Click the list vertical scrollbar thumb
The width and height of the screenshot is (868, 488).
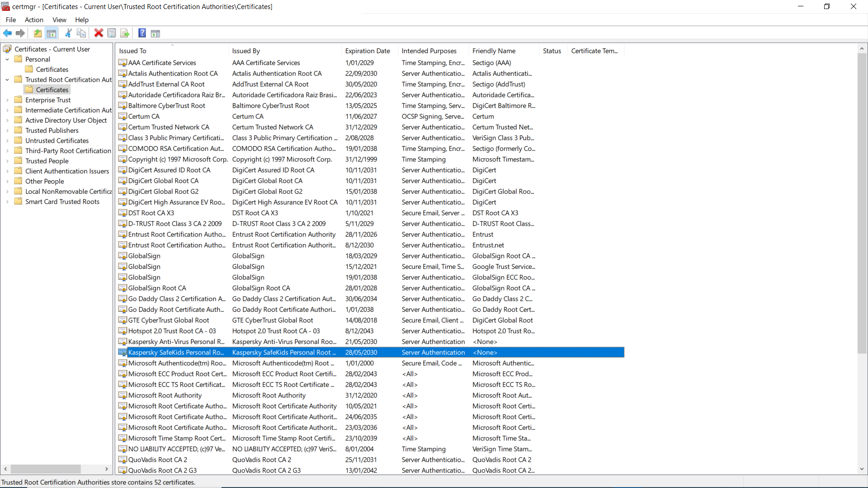click(862, 203)
